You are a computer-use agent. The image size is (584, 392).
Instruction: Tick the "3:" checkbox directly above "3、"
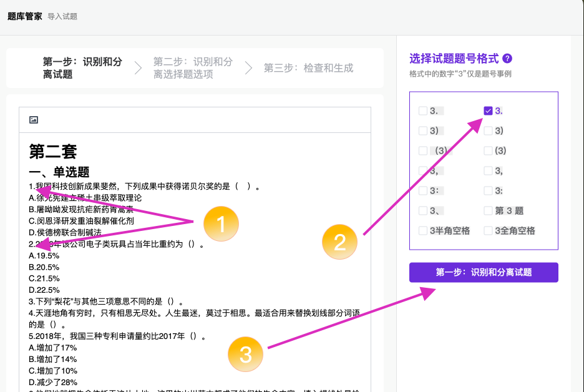(423, 191)
